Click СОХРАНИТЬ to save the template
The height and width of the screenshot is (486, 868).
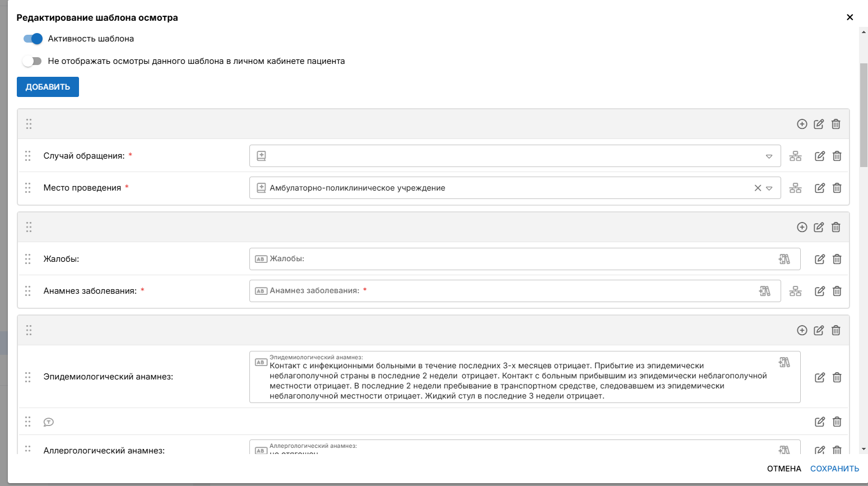click(834, 469)
